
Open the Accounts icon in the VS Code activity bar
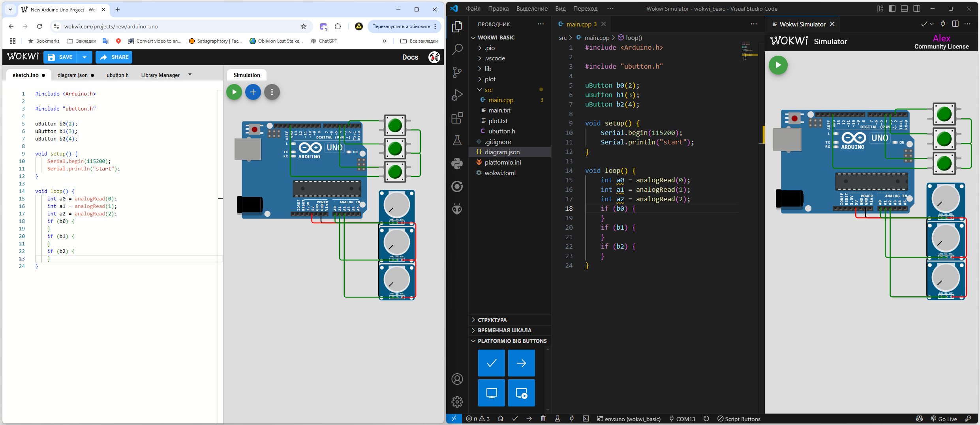[457, 379]
